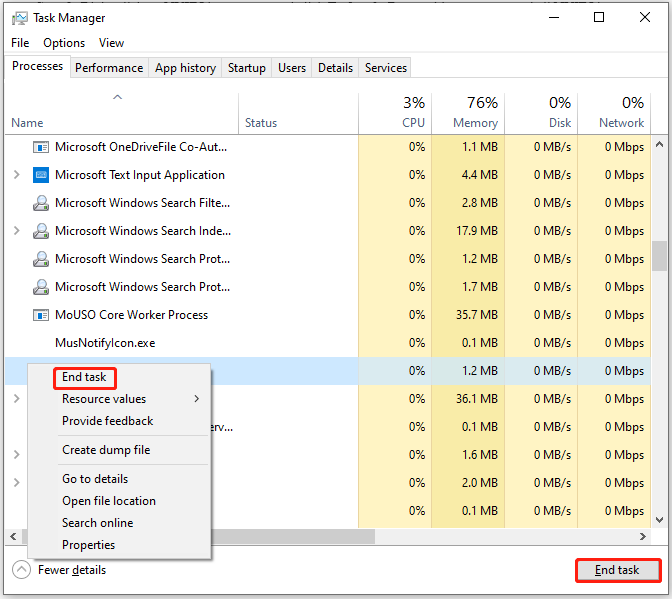The image size is (672, 599).
Task: Open the Options menu
Action: point(64,43)
